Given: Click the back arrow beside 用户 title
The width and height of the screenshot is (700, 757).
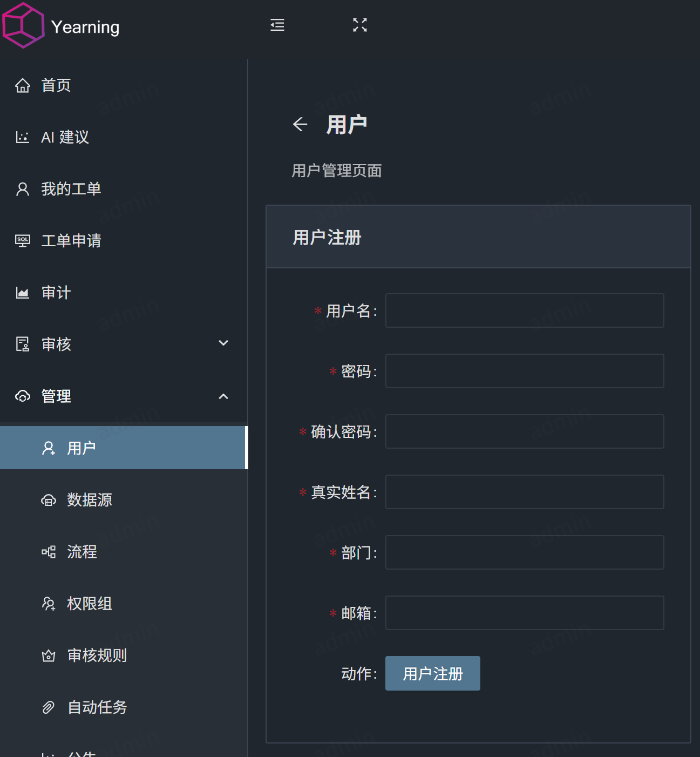Looking at the screenshot, I should click(301, 124).
